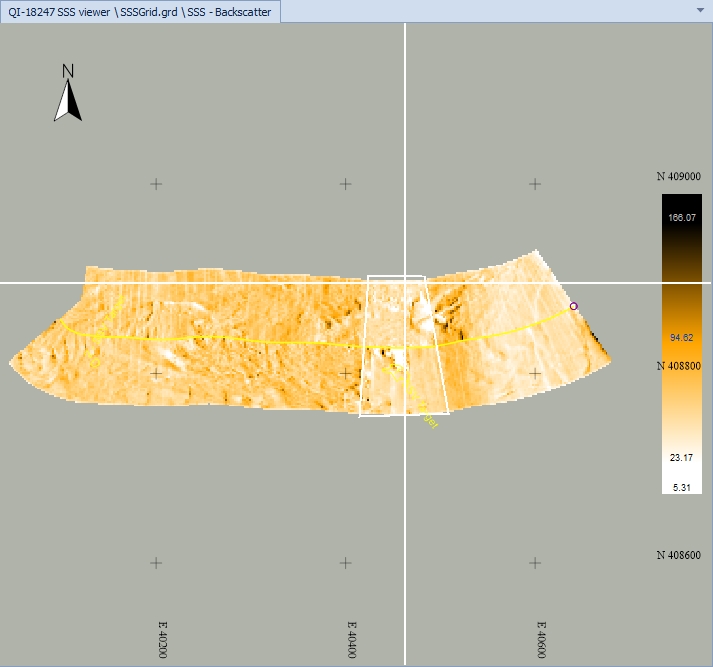Open the tab list dropdown arrow
Screen dimensions: 713x667
tap(700, 9)
